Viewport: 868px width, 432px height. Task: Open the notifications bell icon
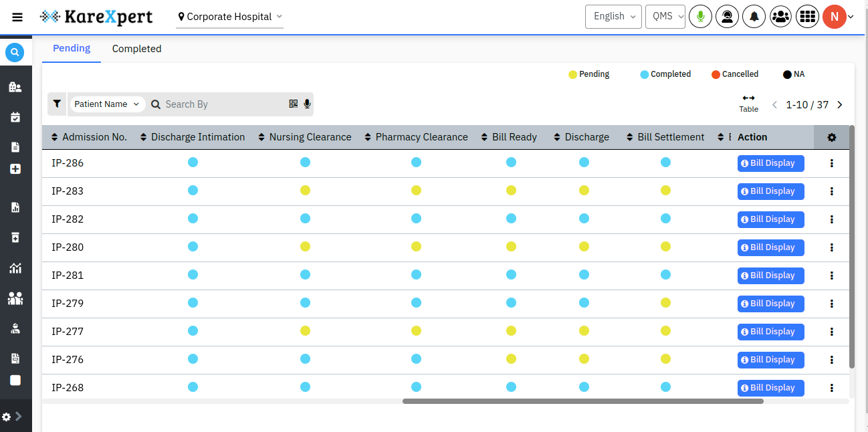point(754,16)
